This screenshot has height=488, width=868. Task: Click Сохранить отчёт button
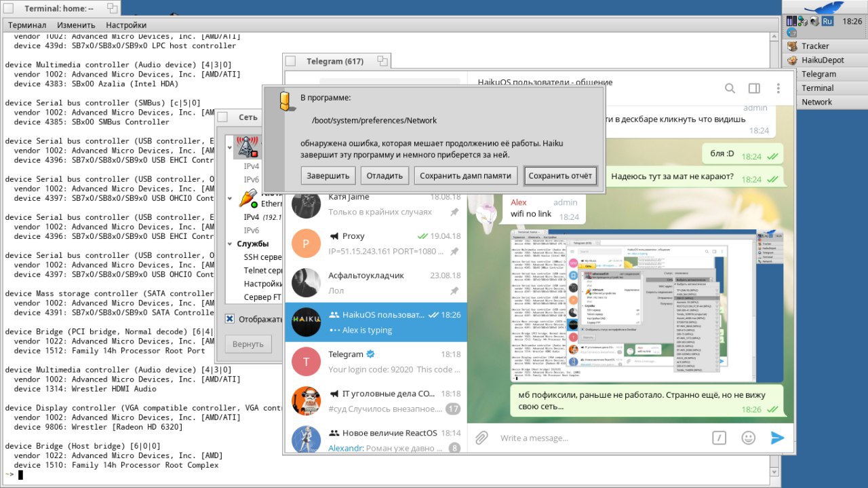(x=560, y=176)
